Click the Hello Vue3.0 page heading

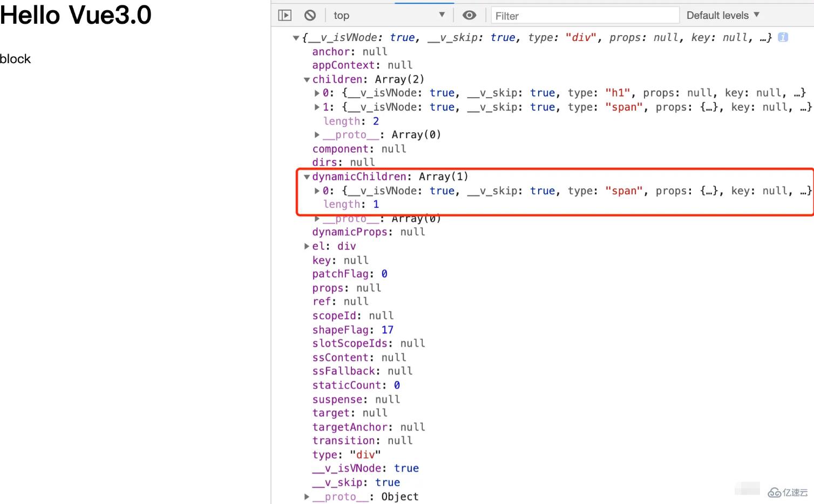pyautogui.click(x=76, y=15)
